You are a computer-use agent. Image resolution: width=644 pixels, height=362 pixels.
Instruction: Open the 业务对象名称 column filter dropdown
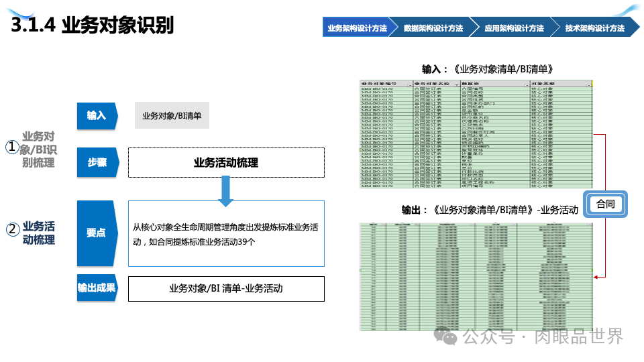[457, 84]
